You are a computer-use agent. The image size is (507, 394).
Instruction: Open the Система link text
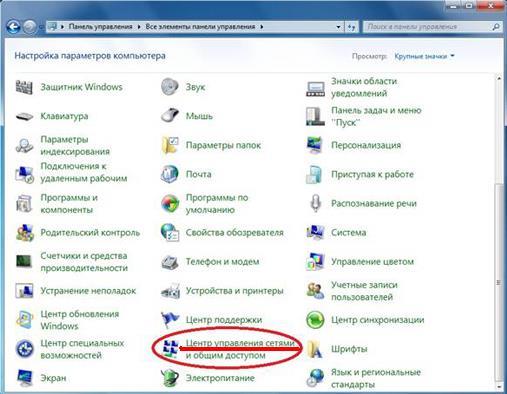coord(348,232)
